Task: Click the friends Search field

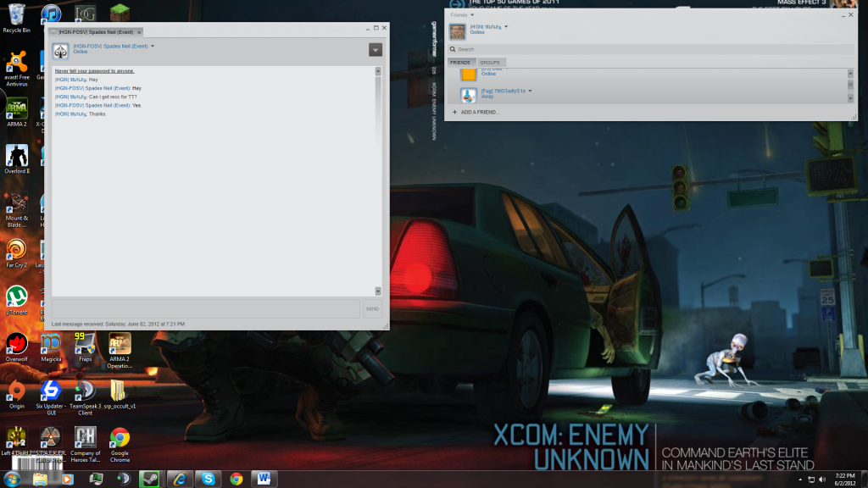Action: coord(652,49)
